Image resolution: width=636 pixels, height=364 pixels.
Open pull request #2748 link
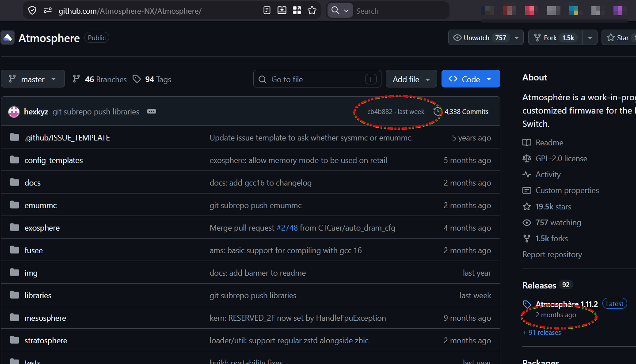pos(287,228)
